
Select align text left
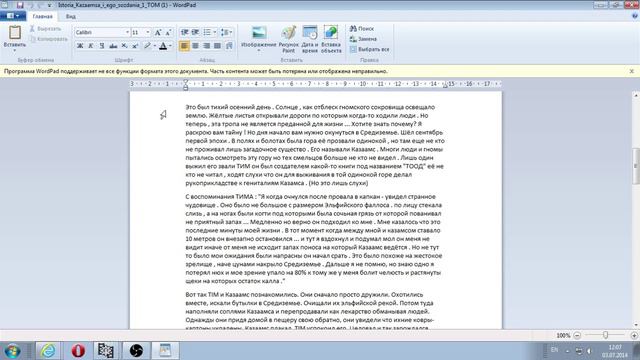[184, 46]
